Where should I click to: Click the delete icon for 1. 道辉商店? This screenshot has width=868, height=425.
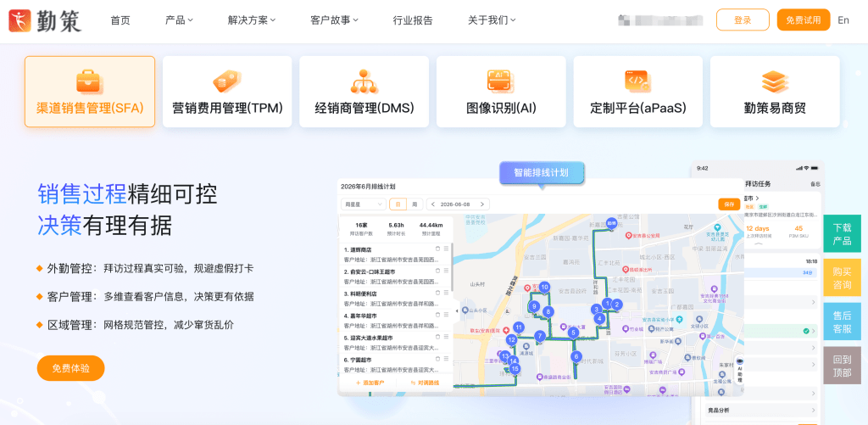coord(437,249)
